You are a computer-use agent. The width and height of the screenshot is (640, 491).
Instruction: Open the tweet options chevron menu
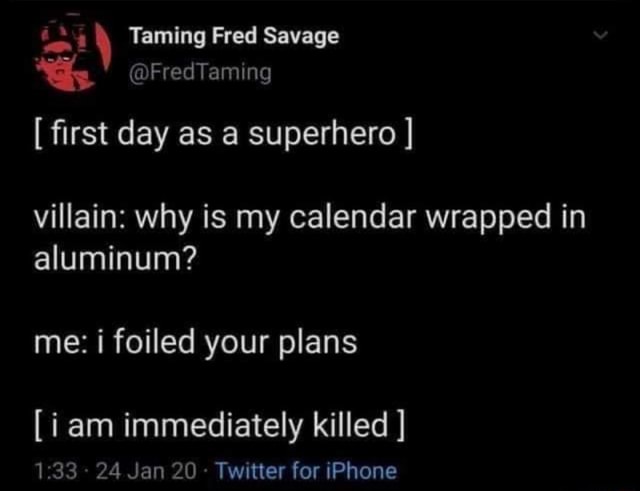(x=600, y=37)
